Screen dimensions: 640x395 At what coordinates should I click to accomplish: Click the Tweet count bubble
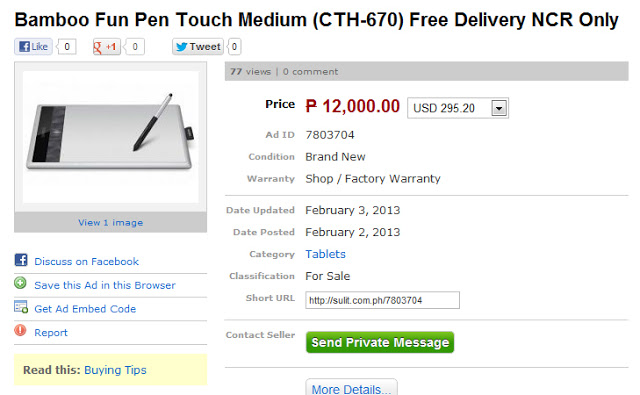click(x=234, y=47)
